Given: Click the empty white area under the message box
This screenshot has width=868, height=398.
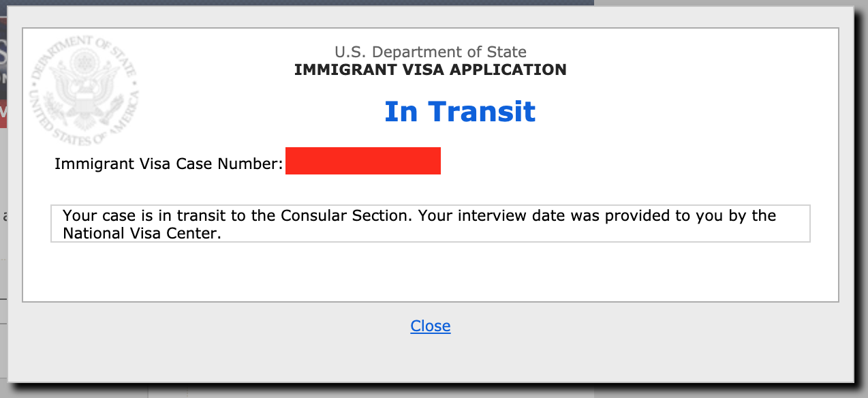Looking at the screenshot, I should coord(431,271).
